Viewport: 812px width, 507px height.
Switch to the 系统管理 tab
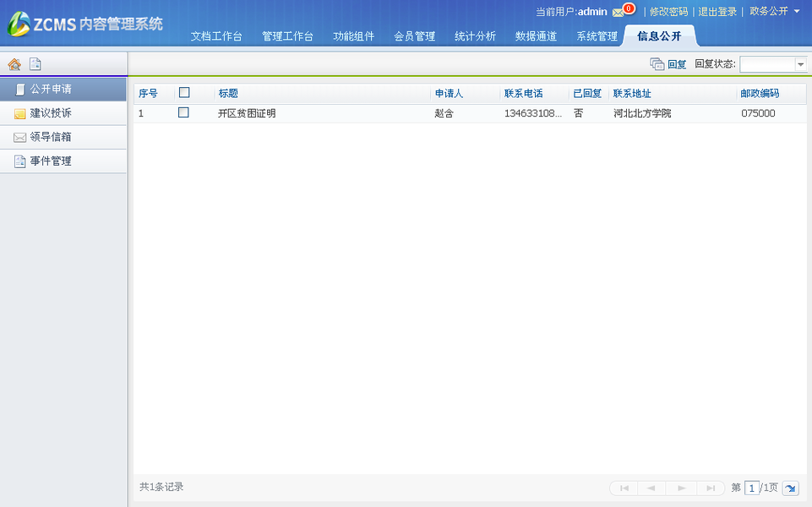coord(596,36)
